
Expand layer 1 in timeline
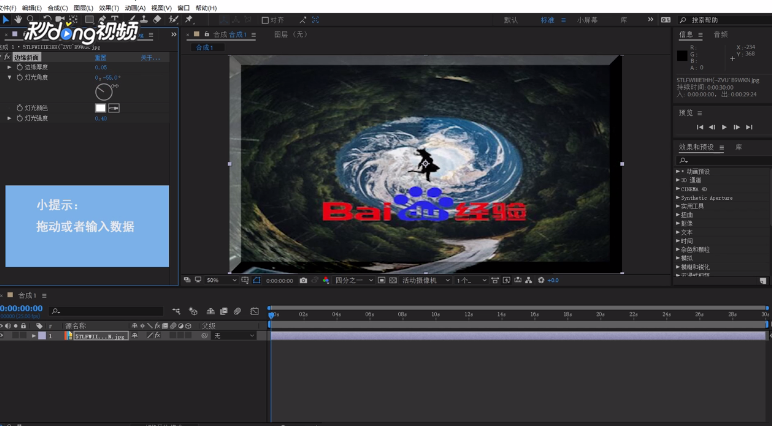pos(33,335)
